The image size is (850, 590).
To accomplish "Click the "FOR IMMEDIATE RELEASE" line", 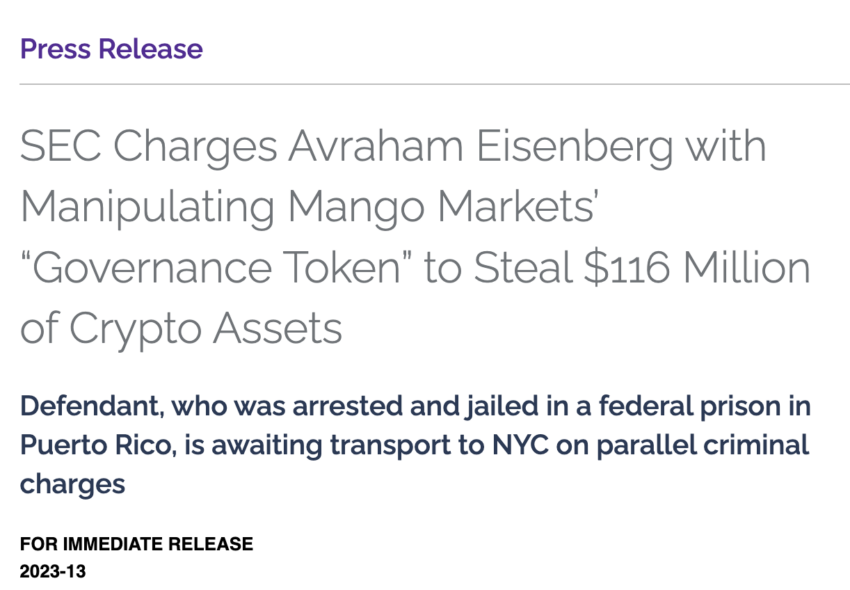I will [x=136, y=545].
